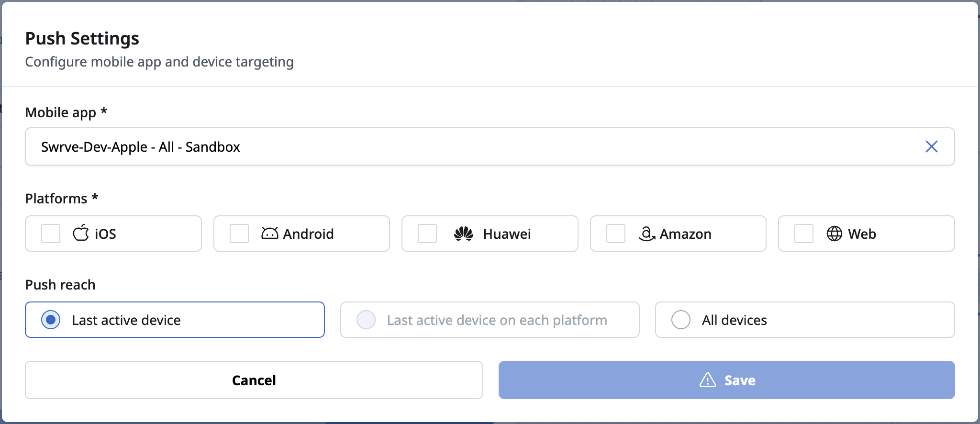Viewport: 980px width, 424px height.
Task: Enable the Web platform checkbox
Action: coord(804,234)
